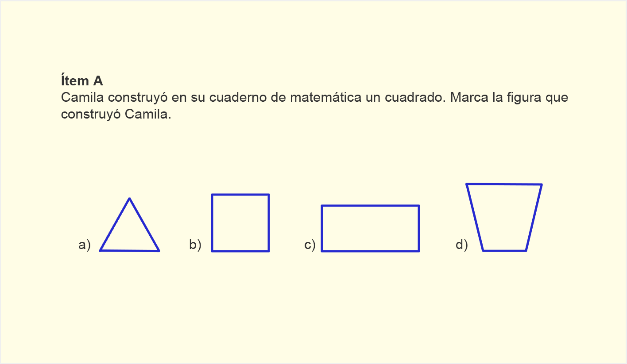
Task: Click the word "Marca" in the question
Action: (469, 97)
